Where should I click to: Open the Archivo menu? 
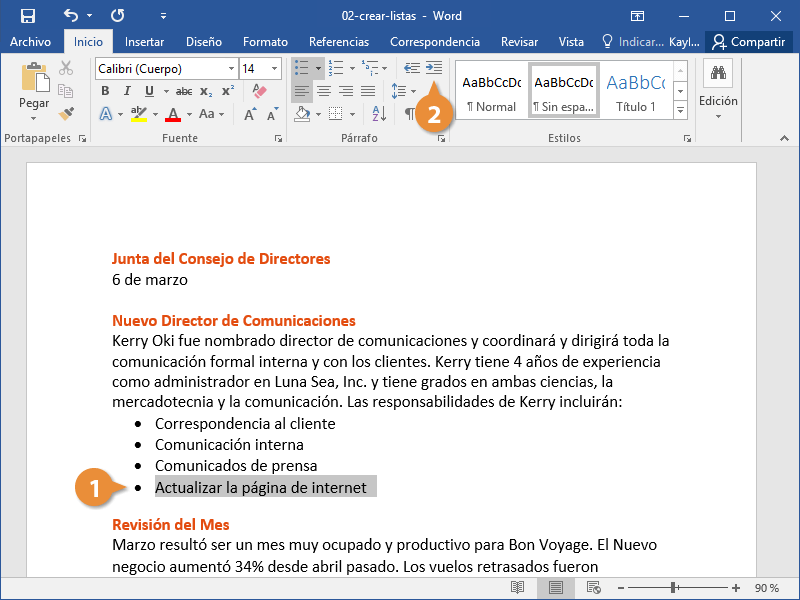(x=30, y=42)
